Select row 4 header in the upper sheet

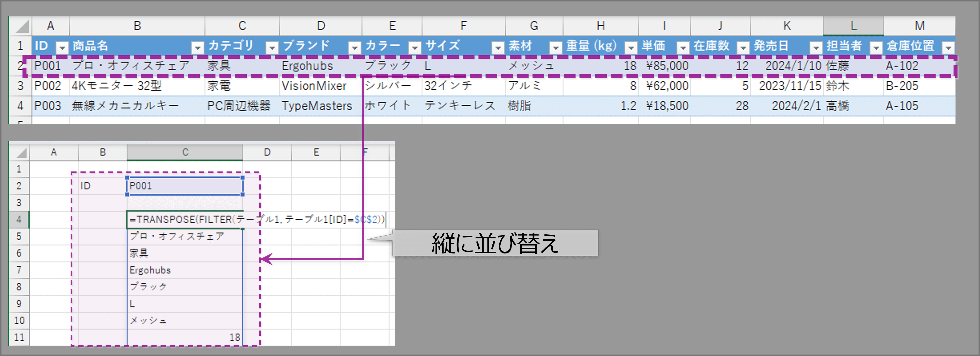click(x=20, y=106)
